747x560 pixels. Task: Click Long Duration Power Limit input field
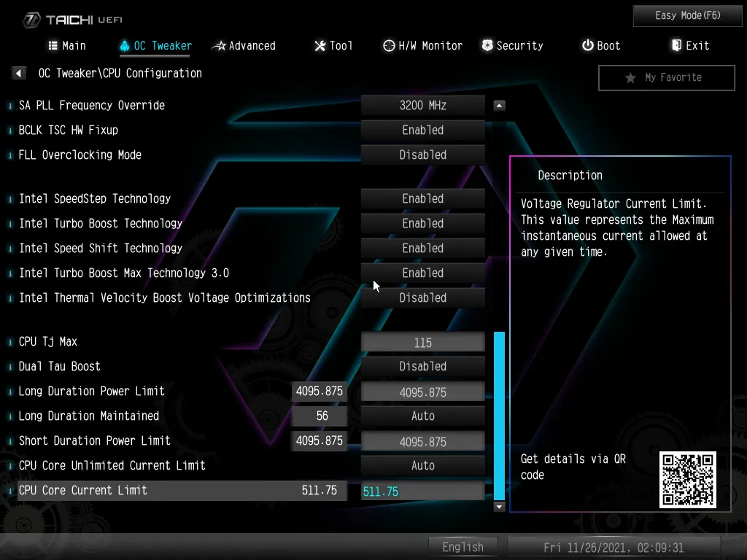point(423,392)
